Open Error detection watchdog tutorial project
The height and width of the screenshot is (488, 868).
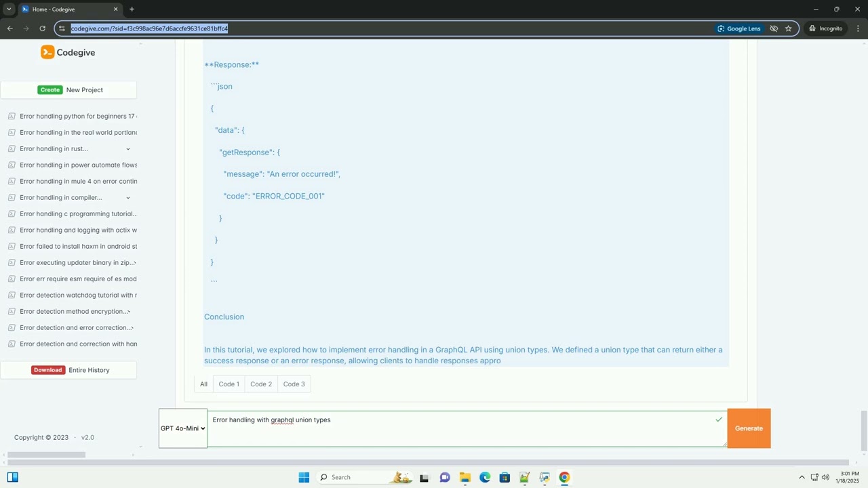click(x=78, y=295)
